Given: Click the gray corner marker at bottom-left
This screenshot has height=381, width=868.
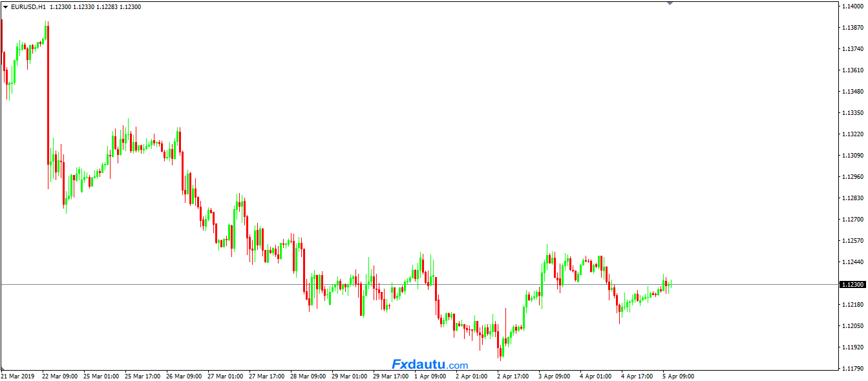Looking at the screenshot, I should (x=3, y=368).
